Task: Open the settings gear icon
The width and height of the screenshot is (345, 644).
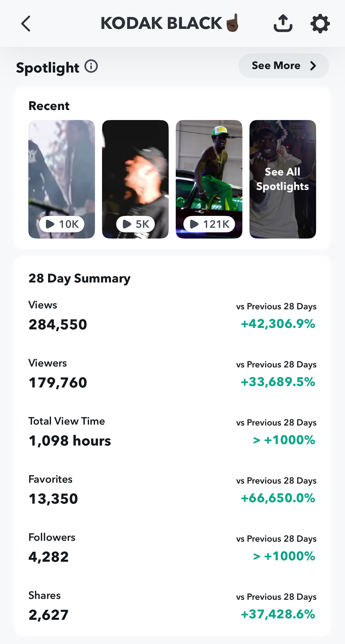Action: 320,24
